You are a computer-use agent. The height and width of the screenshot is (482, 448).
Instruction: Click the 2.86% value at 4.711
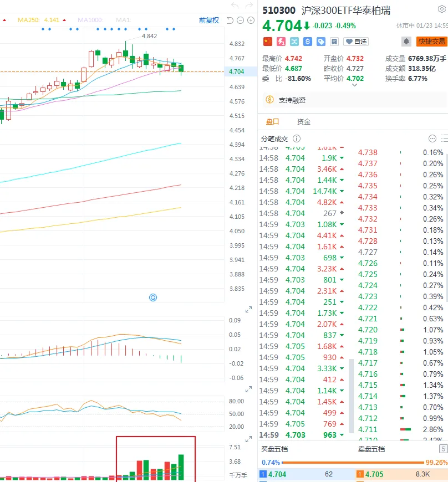pos(433,429)
